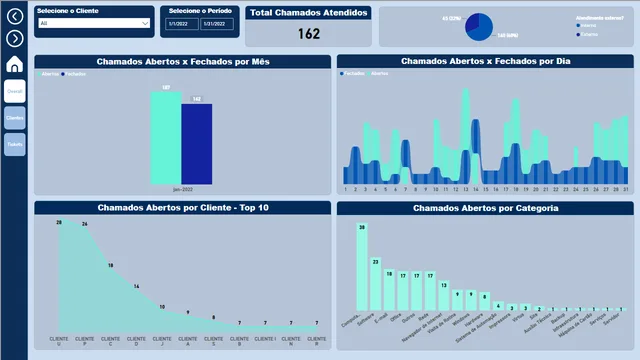640x360 pixels.
Task: Select the Sistema de Automação bar valued 4
Action: point(498,306)
